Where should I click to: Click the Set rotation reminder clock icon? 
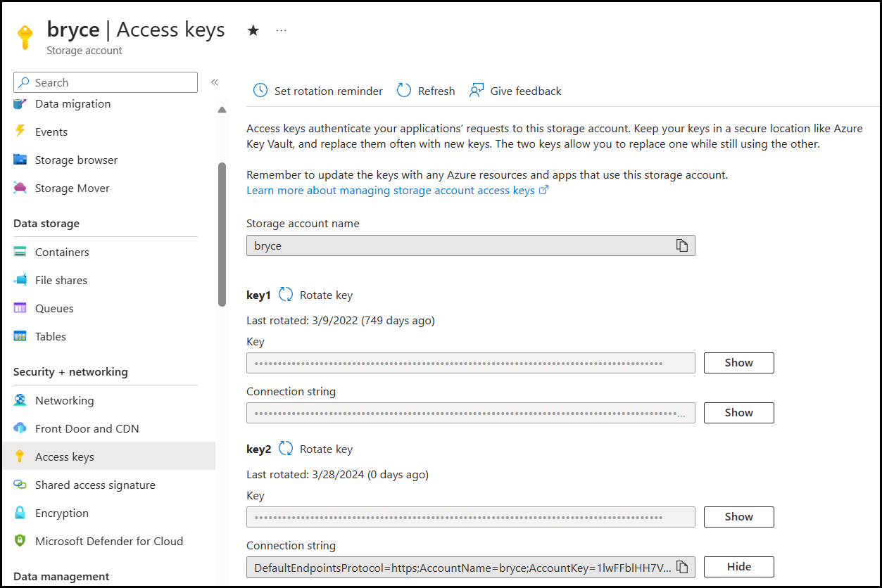click(x=260, y=91)
